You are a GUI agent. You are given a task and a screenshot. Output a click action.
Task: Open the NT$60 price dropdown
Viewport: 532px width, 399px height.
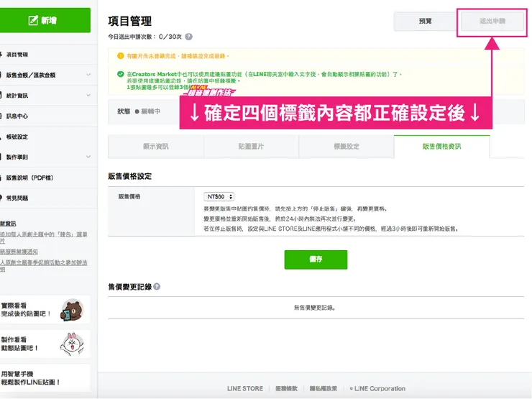coord(219,196)
